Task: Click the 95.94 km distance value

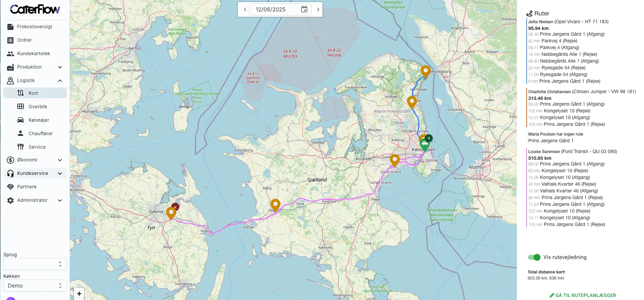Action: click(538, 28)
